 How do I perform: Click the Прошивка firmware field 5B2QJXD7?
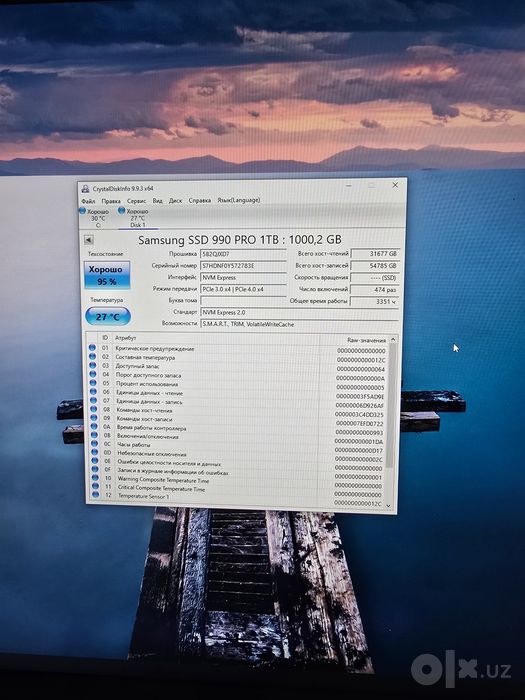[243, 254]
